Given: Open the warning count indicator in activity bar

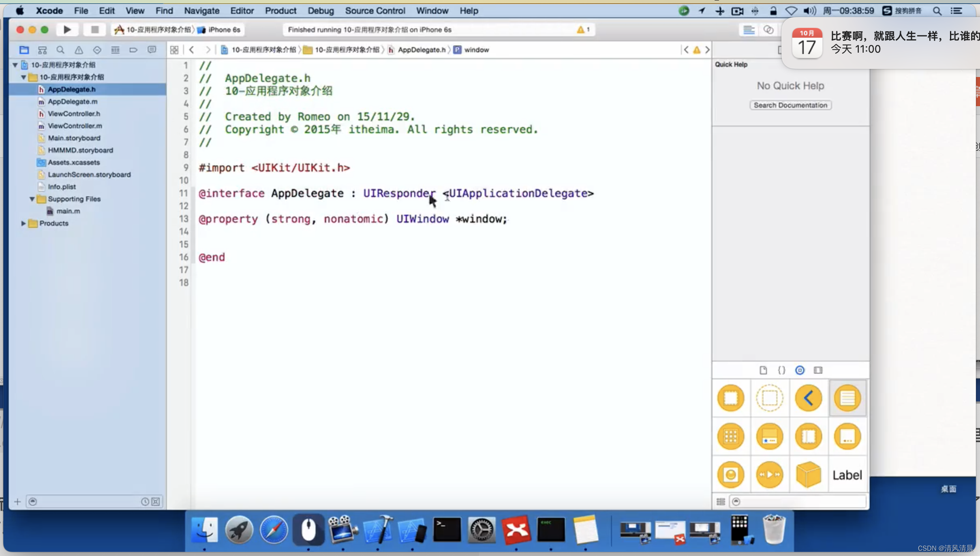Looking at the screenshot, I should pos(583,30).
